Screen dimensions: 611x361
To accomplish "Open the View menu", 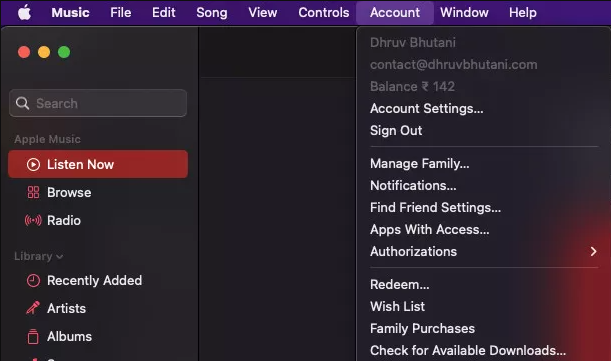I will click(263, 12).
